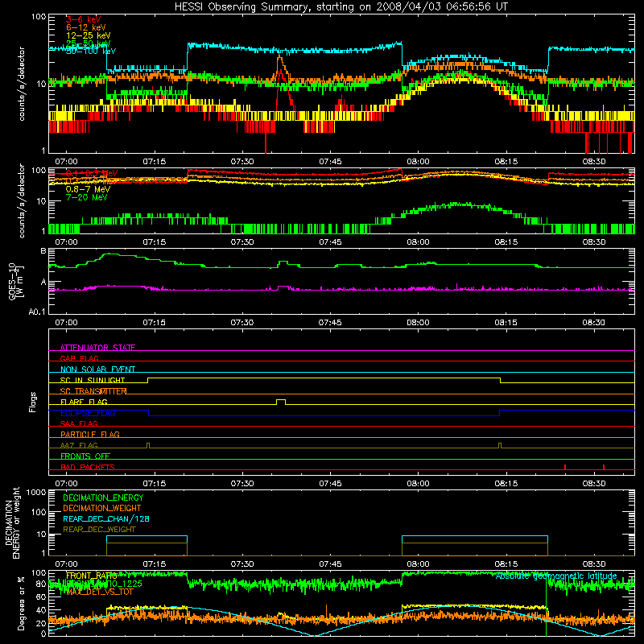This screenshot has height=644, width=644.
Task: Click the GOES-10 axis label
Action: (12, 281)
